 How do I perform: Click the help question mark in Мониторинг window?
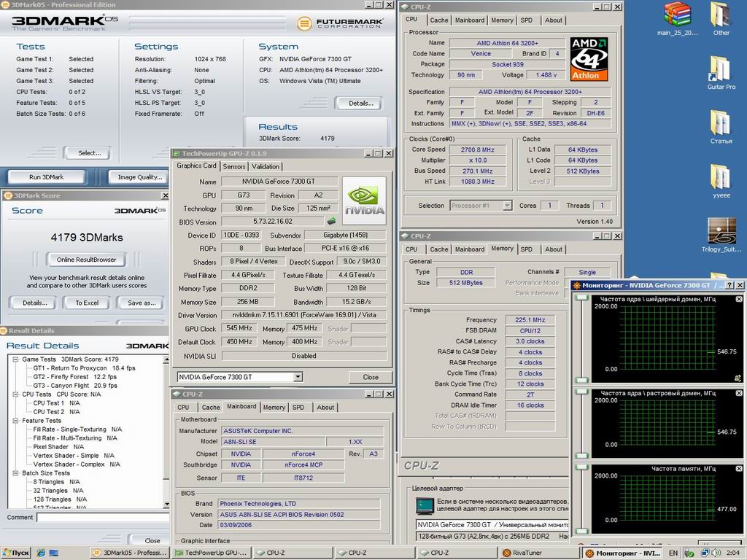(x=729, y=285)
